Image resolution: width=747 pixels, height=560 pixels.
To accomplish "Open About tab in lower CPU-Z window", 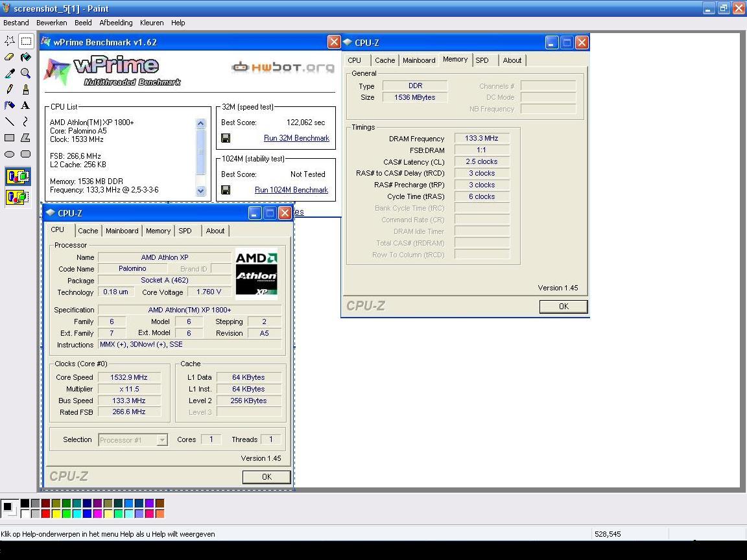I will point(215,231).
